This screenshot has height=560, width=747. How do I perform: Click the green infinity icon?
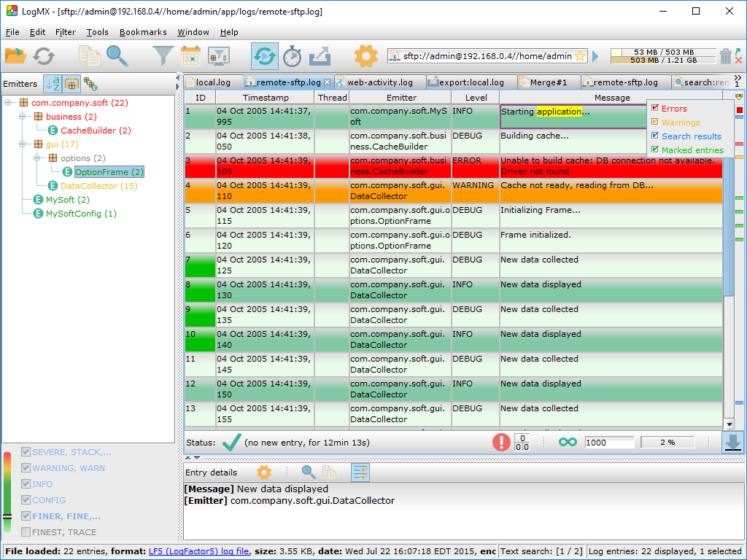pyautogui.click(x=568, y=442)
